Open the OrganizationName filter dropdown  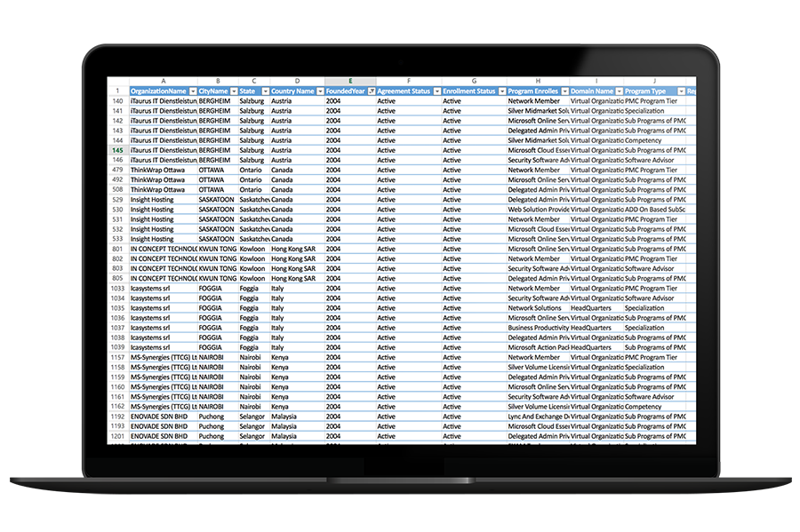click(x=193, y=91)
